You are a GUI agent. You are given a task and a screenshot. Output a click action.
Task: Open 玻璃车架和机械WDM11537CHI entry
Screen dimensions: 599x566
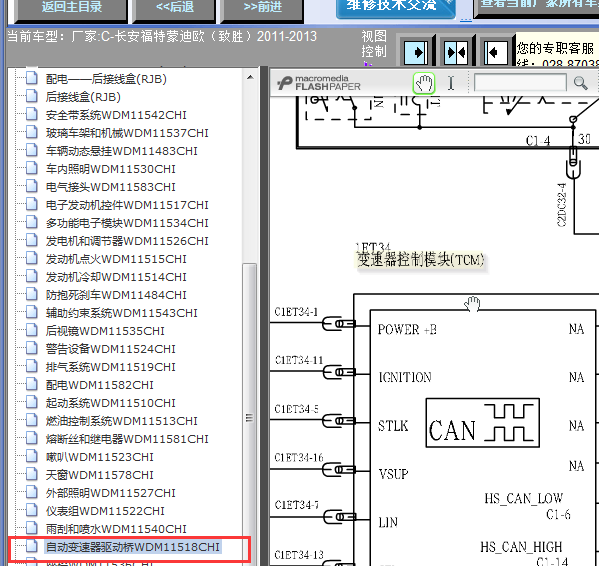click(127, 133)
